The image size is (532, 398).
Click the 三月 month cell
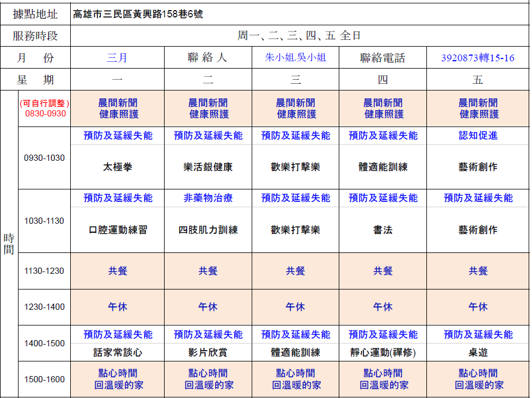click(x=117, y=57)
